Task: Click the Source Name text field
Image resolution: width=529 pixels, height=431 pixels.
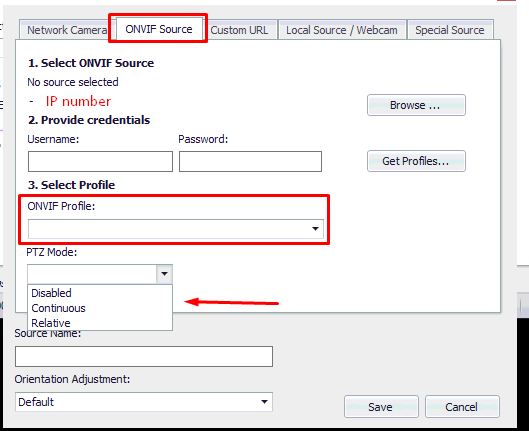Action: (x=144, y=356)
